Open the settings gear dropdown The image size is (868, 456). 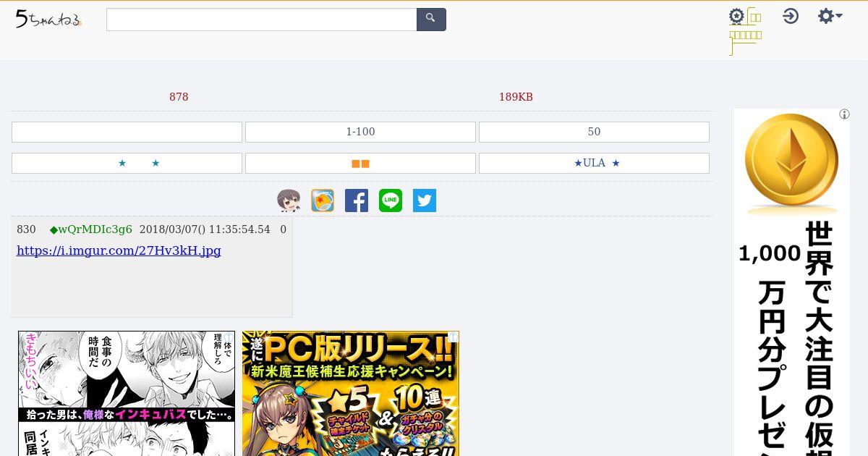tap(830, 16)
